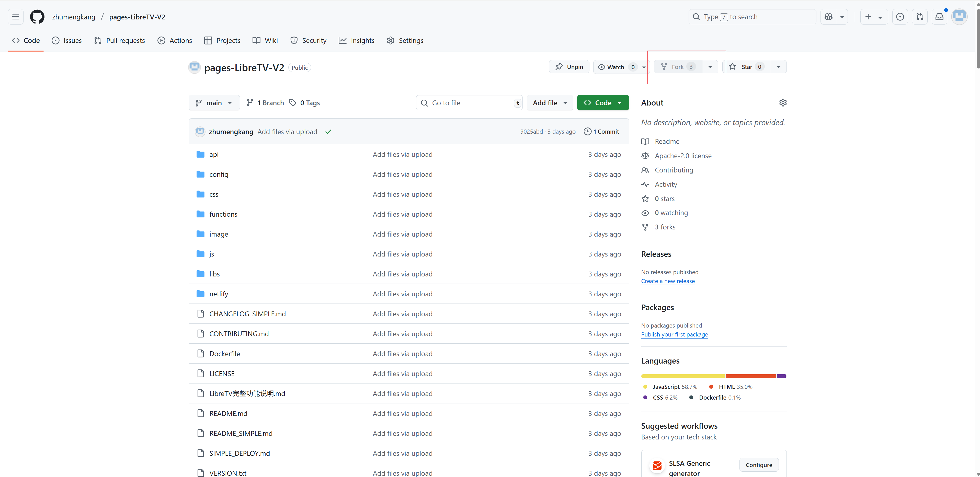Open the Activity link in About

tap(666, 184)
